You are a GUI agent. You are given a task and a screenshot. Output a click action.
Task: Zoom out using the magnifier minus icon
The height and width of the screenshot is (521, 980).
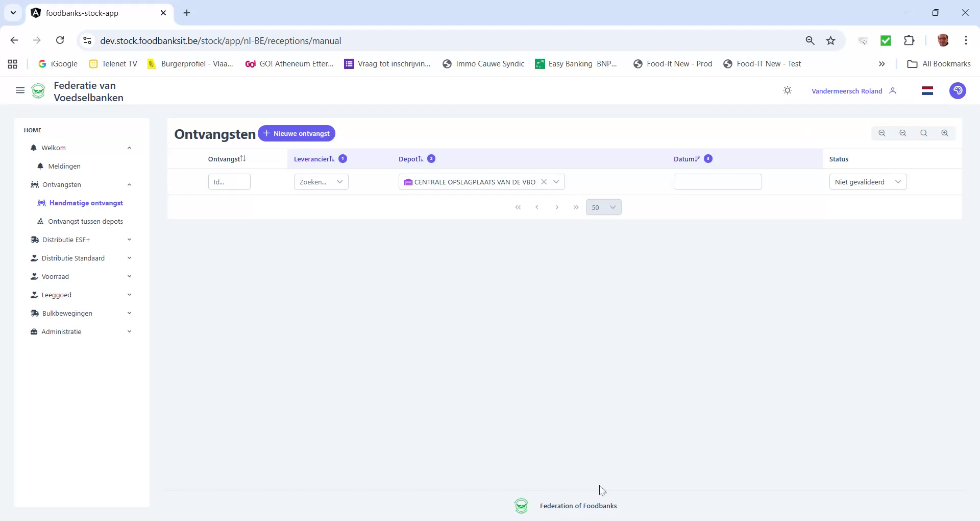click(903, 133)
